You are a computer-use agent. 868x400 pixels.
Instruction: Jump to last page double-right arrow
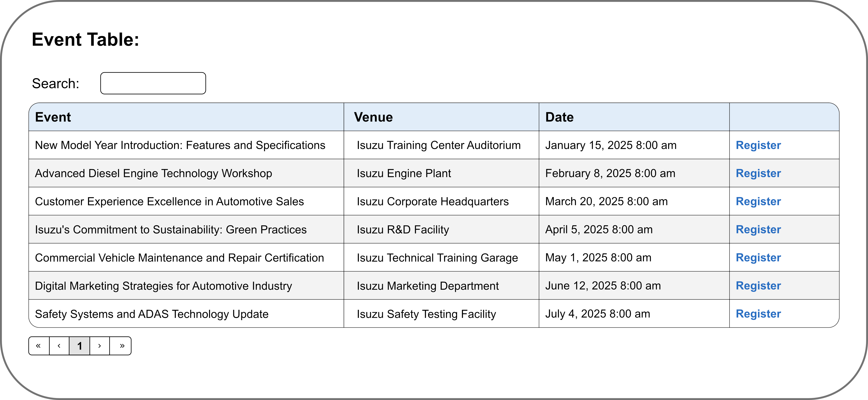coord(121,346)
